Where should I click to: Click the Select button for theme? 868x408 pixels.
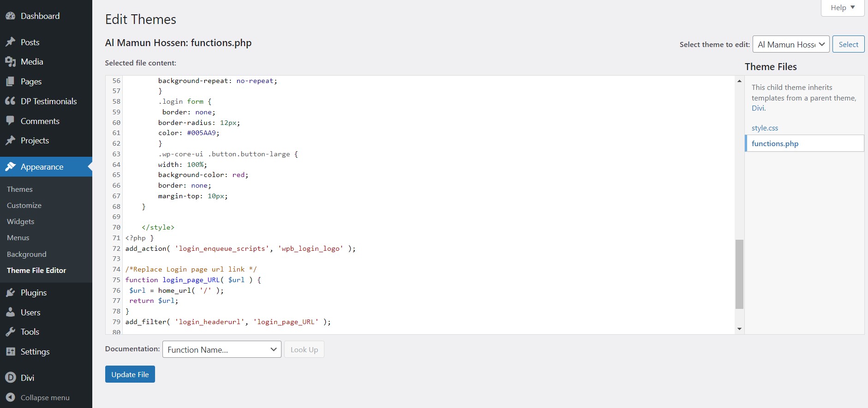[848, 44]
